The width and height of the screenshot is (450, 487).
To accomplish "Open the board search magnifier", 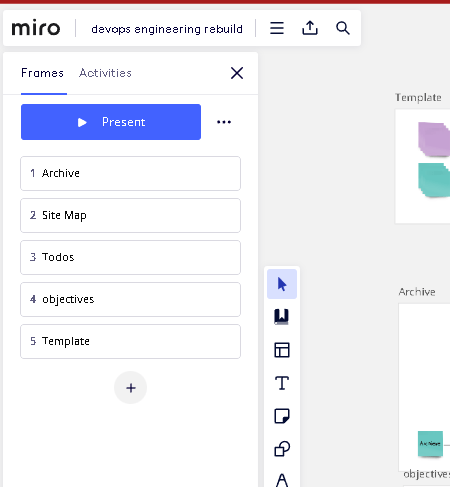I will coord(343,28).
